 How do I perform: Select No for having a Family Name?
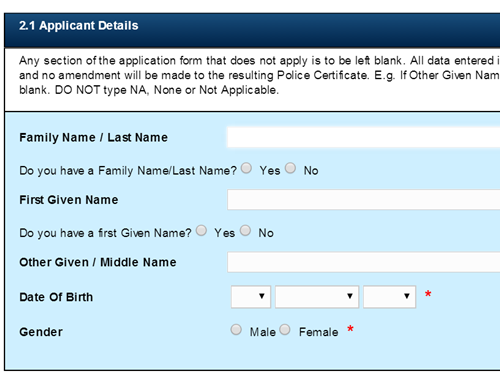[290, 168]
